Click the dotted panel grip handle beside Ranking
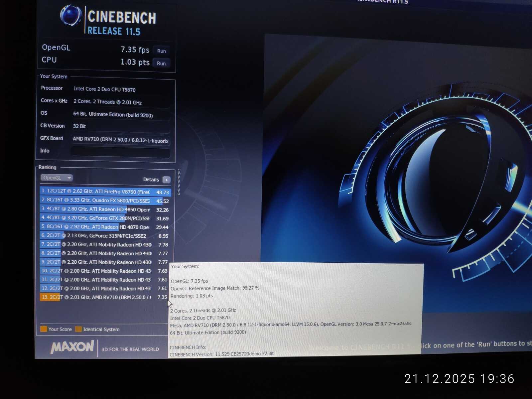The image size is (532, 399). click(x=179, y=182)
